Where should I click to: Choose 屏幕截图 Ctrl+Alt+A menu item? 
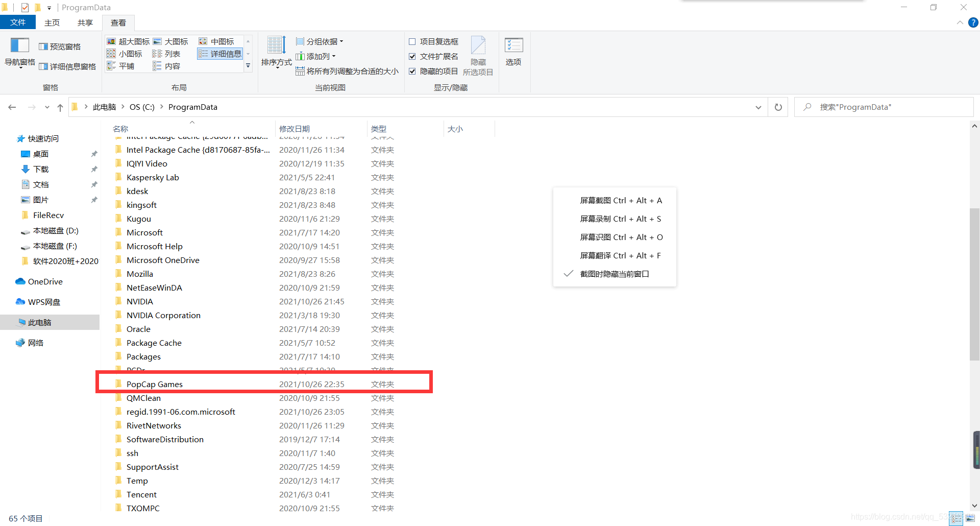pos(615,200)
